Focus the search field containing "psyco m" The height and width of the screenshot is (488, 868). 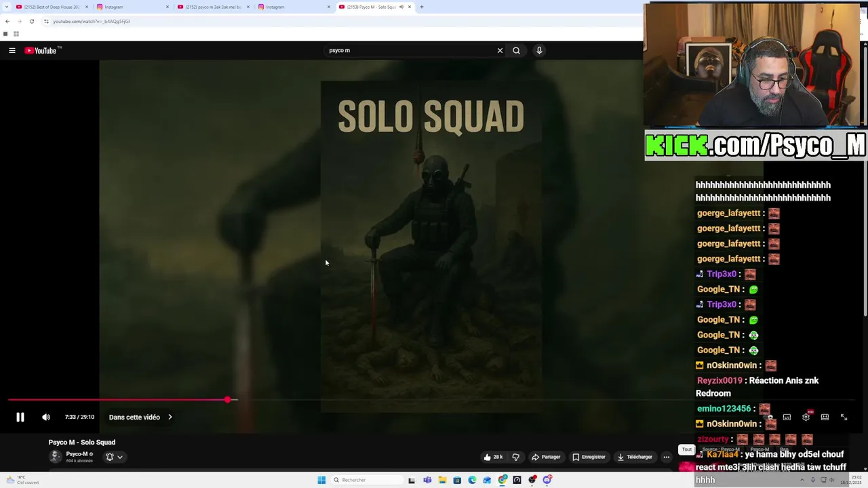[410, 50]
